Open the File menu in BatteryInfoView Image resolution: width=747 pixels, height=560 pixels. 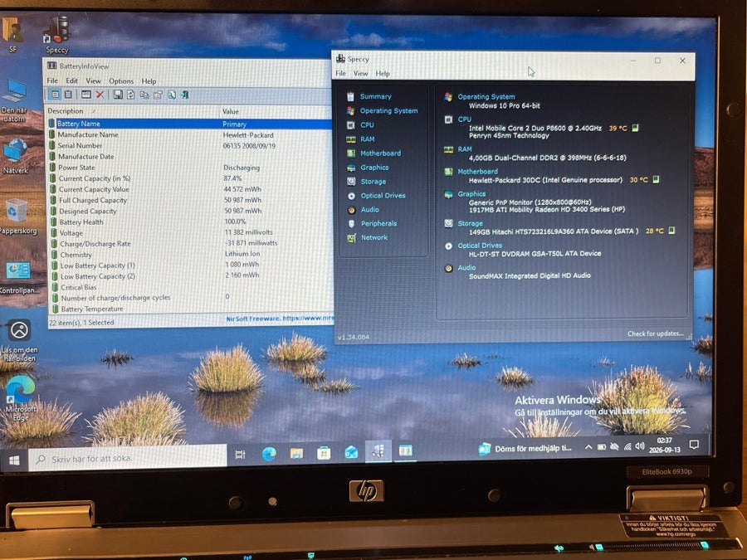pos(52,80)
